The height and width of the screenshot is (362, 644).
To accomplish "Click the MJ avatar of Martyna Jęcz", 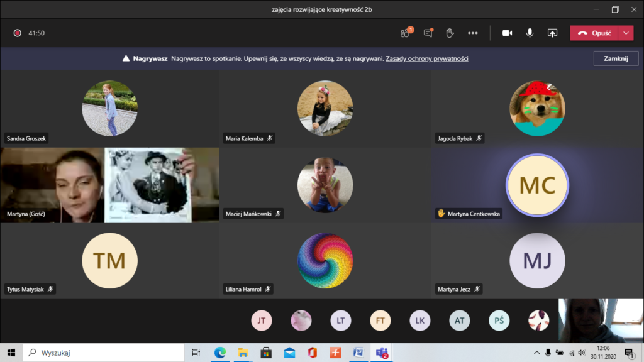I will coord(537,261).
